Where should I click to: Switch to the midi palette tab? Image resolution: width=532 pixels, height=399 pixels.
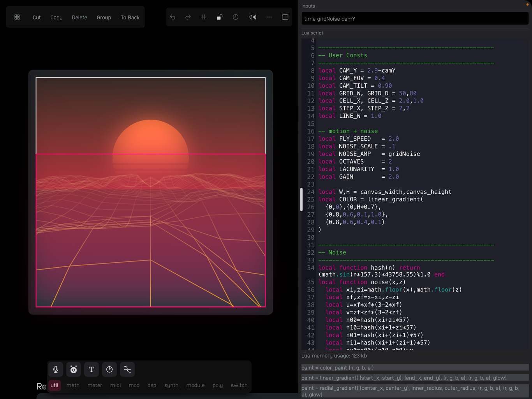click(115, 385)
